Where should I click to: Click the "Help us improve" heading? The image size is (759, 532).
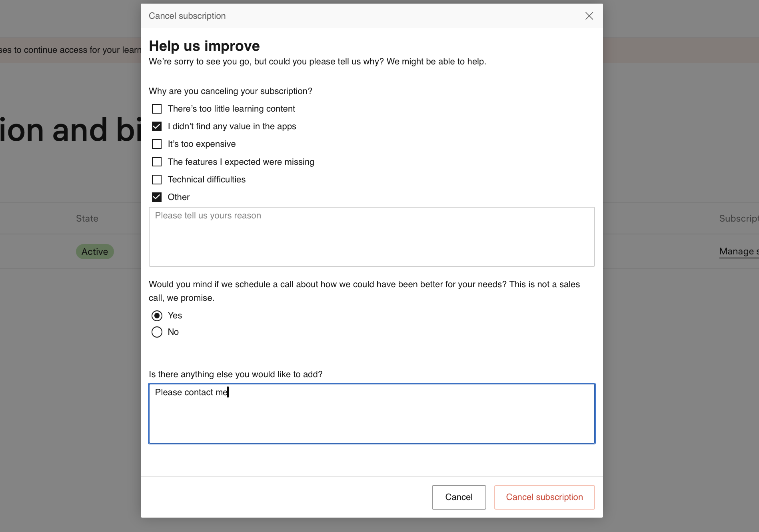click(204, 46)
